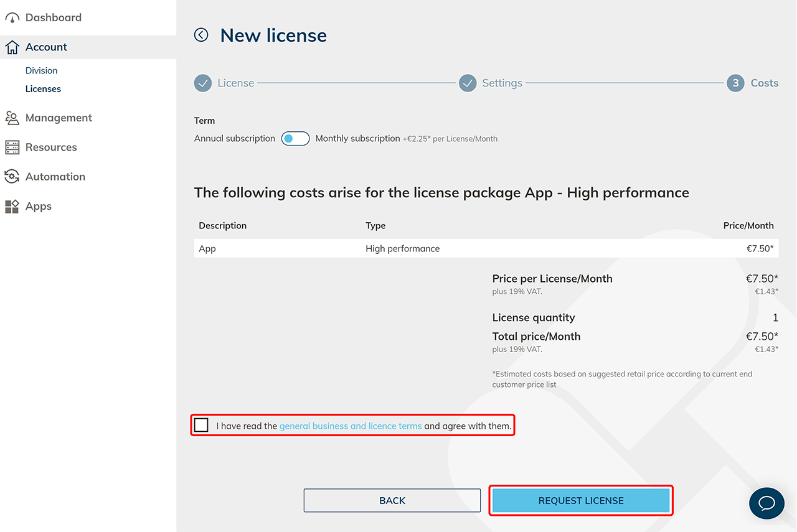This screenshot has width=797, height=532.
Task: Jump to the License step checkmark
Action: tap(203, 83)
